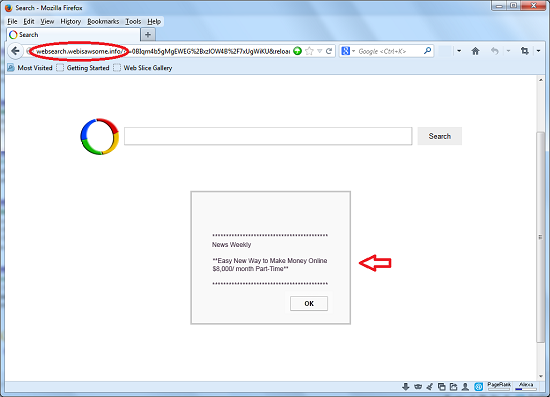Click OK in the News Weekly popup
The width and height of the screenshot is (550, 397).
[x=309, y=303]
